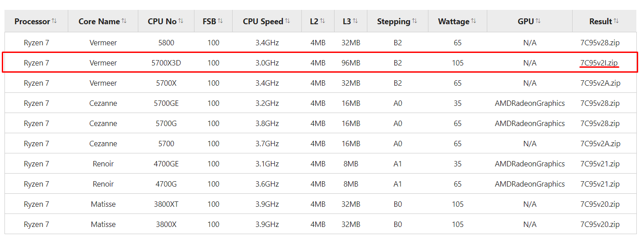This screenshot has width=644, height=244.
Task: Open 7C95v2A.zip for 5700X row
Action: point(600,83)
